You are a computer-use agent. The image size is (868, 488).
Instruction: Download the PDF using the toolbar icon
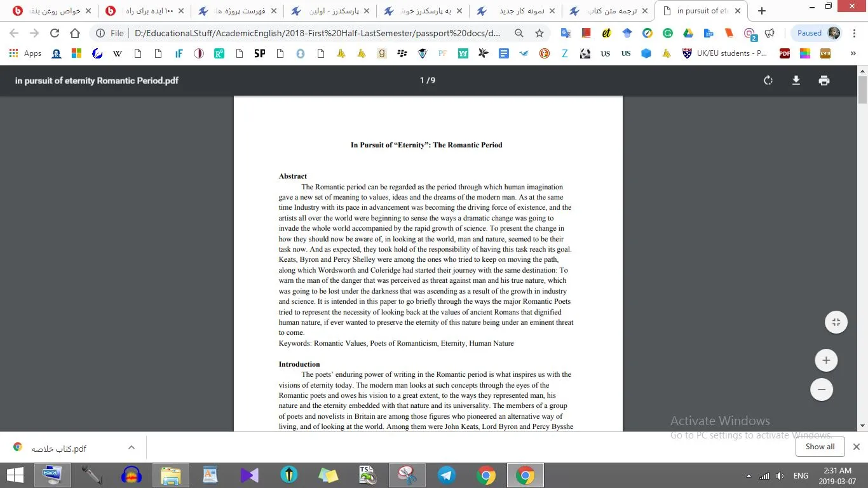[x=796, y=81]
